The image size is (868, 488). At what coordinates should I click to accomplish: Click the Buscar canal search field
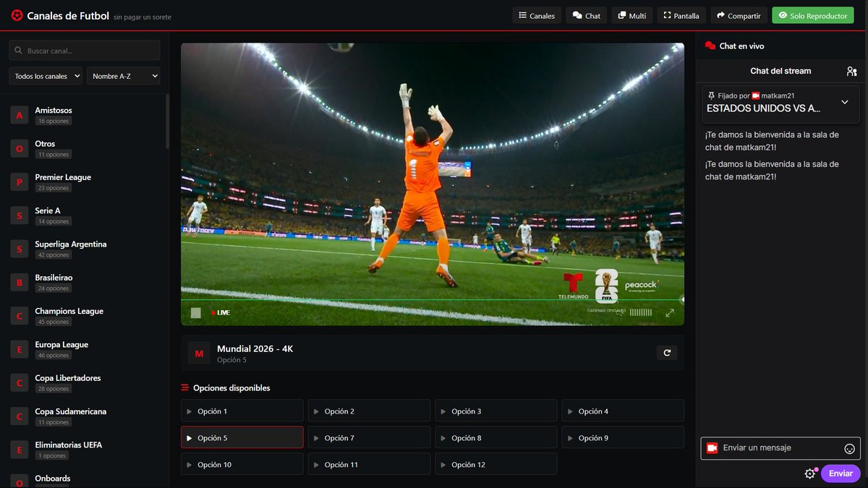pos(85,51)
